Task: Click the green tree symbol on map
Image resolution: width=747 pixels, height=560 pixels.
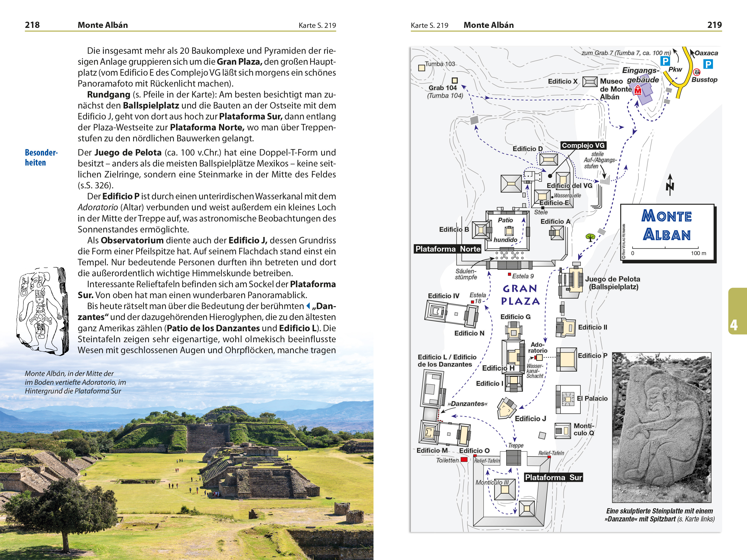Action: pos(590,237)
